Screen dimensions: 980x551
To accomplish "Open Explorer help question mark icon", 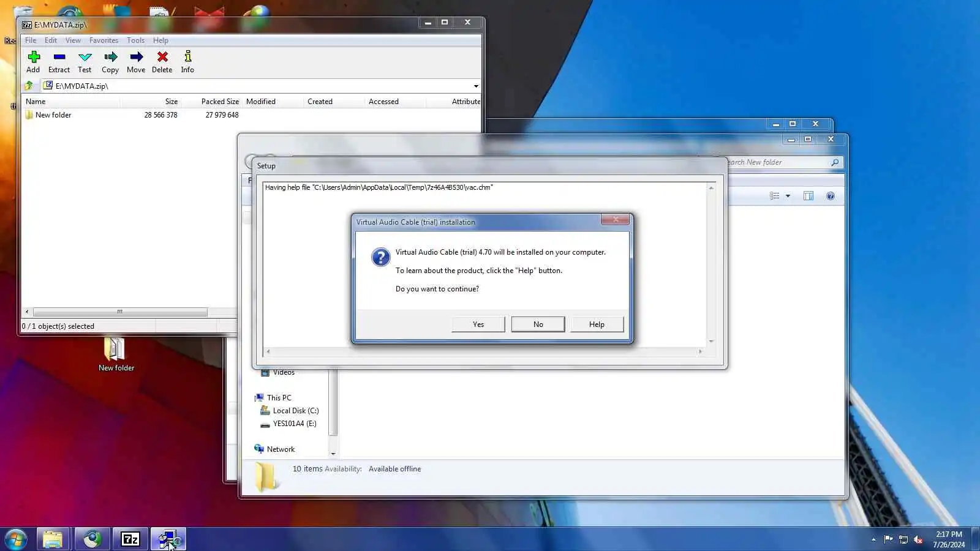I will pyautogui.click(x=831, y=196).
